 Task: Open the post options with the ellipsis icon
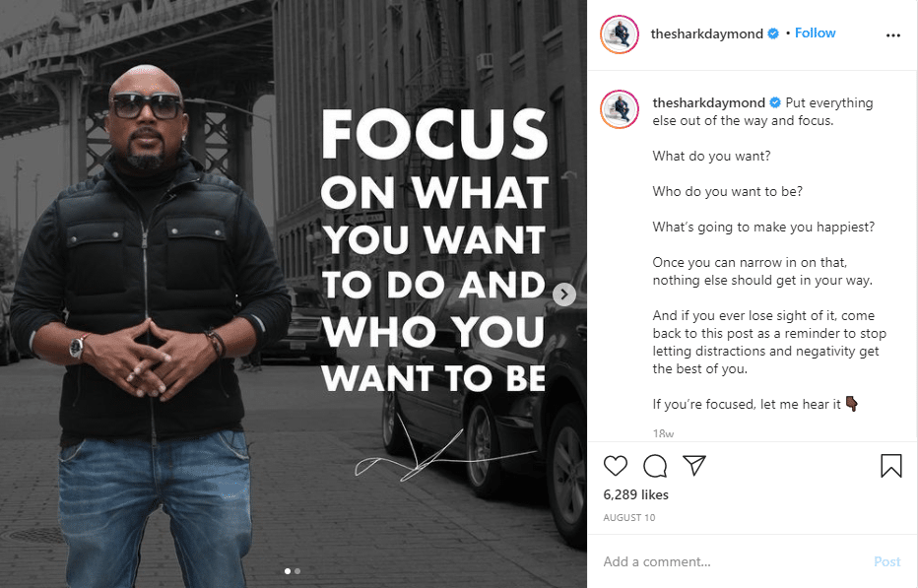tap(893, 33)
